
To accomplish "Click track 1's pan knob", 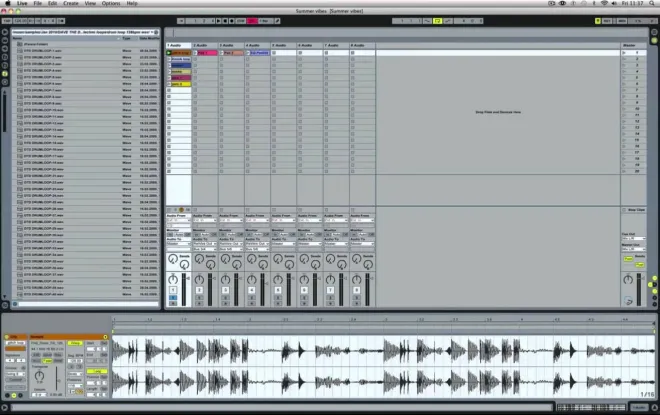I will (x=173, y=279).
